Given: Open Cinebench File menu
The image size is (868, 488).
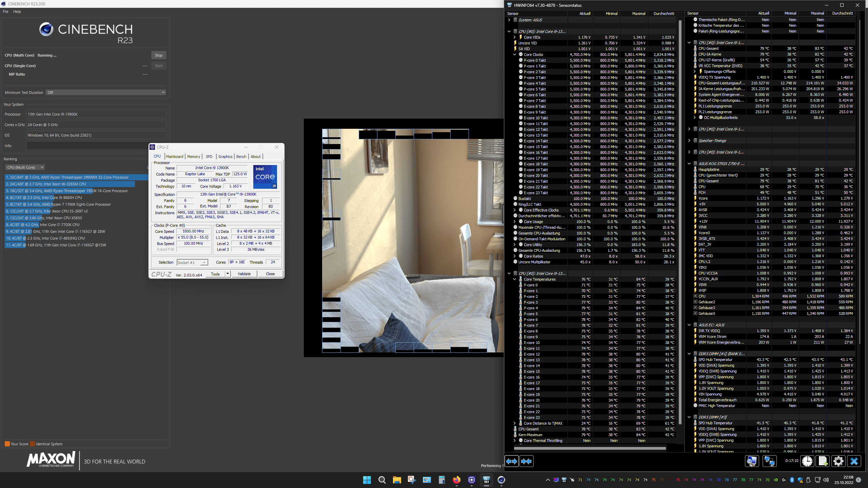Looking at the screenshot, I should click(5, 12).
